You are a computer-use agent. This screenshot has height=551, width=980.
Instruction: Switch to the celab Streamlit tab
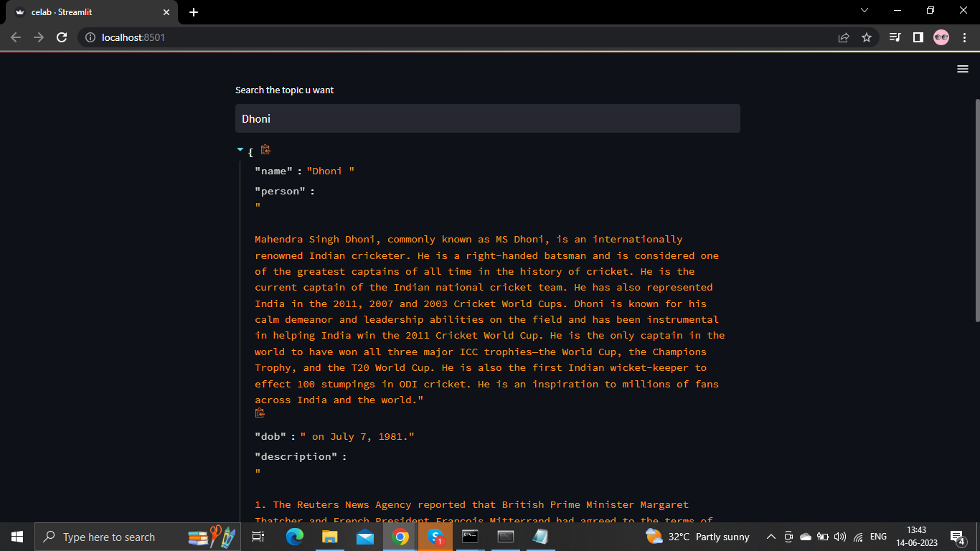coord(86,11)
